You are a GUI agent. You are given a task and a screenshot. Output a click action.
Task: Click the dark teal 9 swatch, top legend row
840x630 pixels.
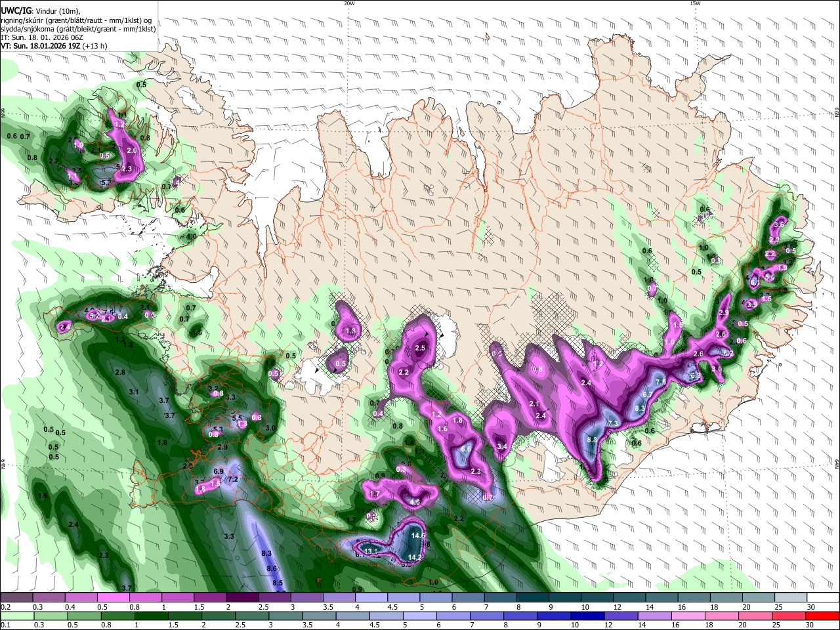tap(565, 598)
